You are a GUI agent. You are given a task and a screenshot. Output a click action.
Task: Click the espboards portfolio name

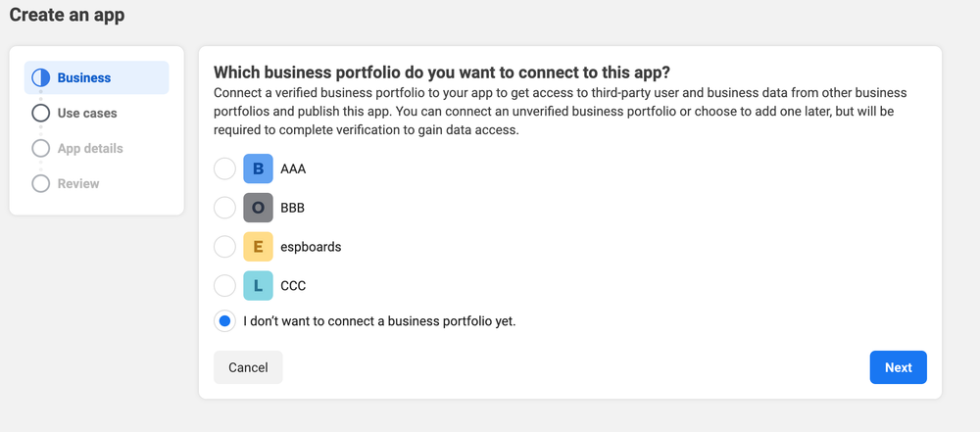311,247
